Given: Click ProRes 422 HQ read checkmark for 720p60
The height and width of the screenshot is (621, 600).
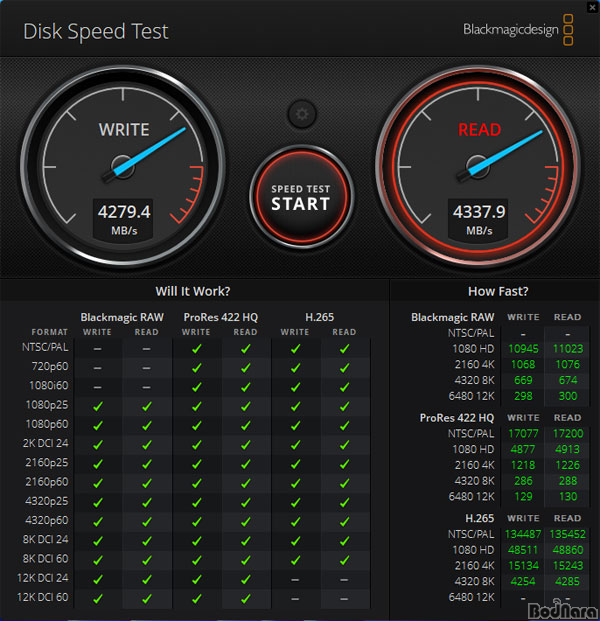Looking at the screenshot, I should tap(246, 368).
